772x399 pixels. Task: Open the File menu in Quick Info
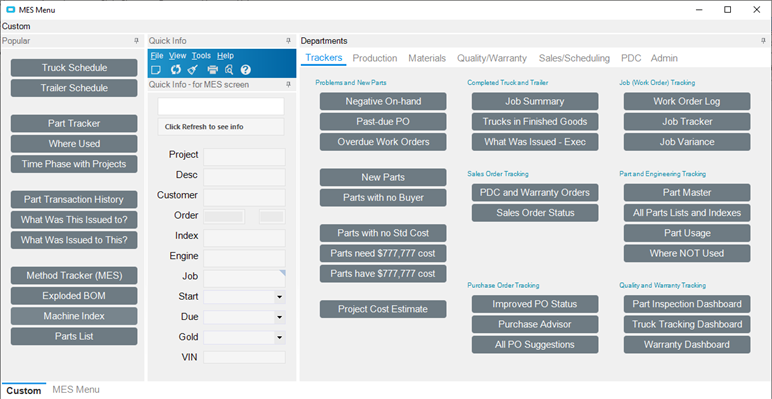coord(157,56)
